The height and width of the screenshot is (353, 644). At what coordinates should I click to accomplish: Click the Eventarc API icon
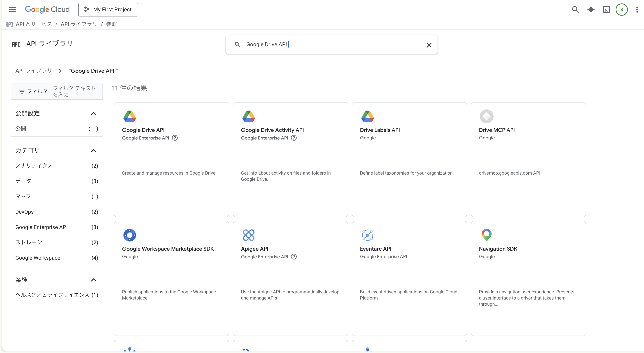pyautogui.click(x=367, y=235)
